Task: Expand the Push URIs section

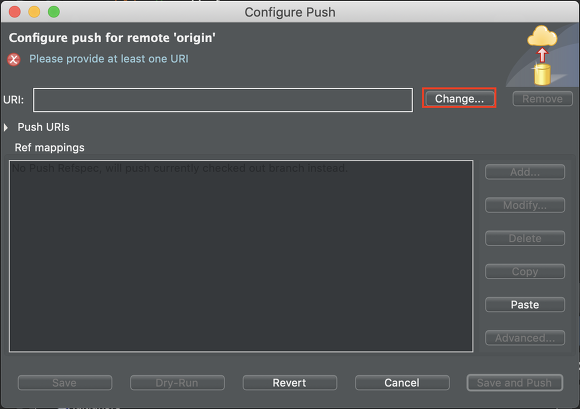Action: (6, 128)
